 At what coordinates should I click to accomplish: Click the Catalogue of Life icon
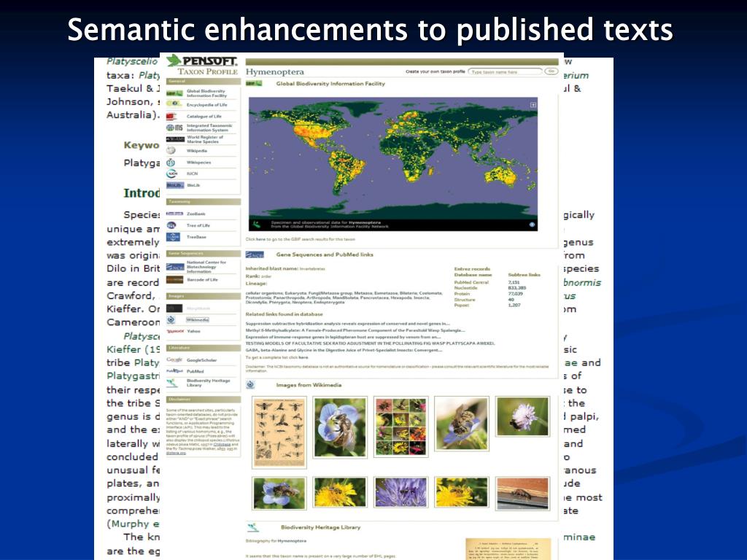pyautogui.click(x=171, y=116)
